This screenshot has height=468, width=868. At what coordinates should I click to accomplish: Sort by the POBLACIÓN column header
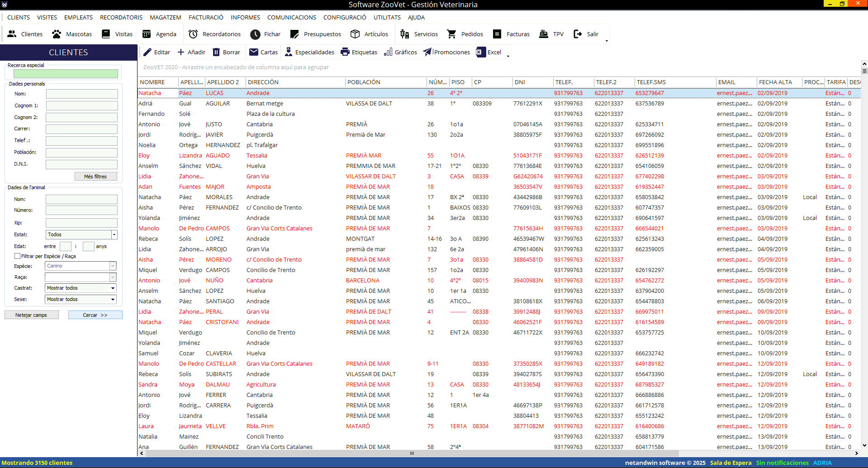pos(386,82)
